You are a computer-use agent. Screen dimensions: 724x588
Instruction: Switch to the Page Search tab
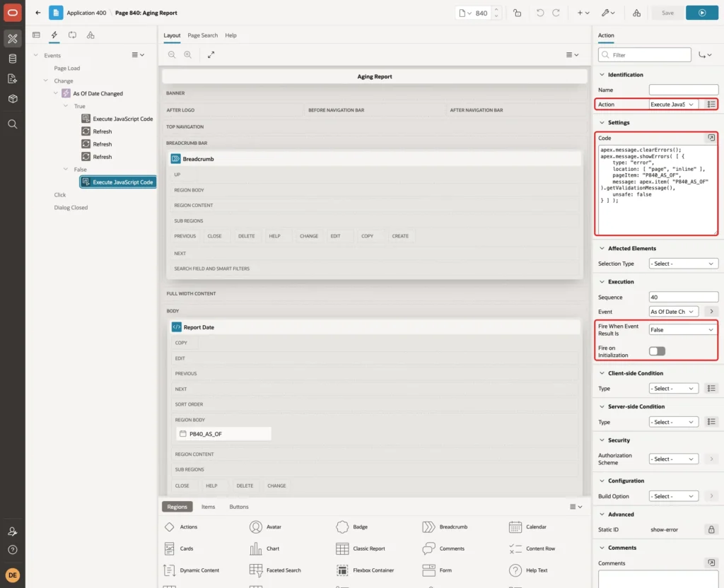point(202,35)
